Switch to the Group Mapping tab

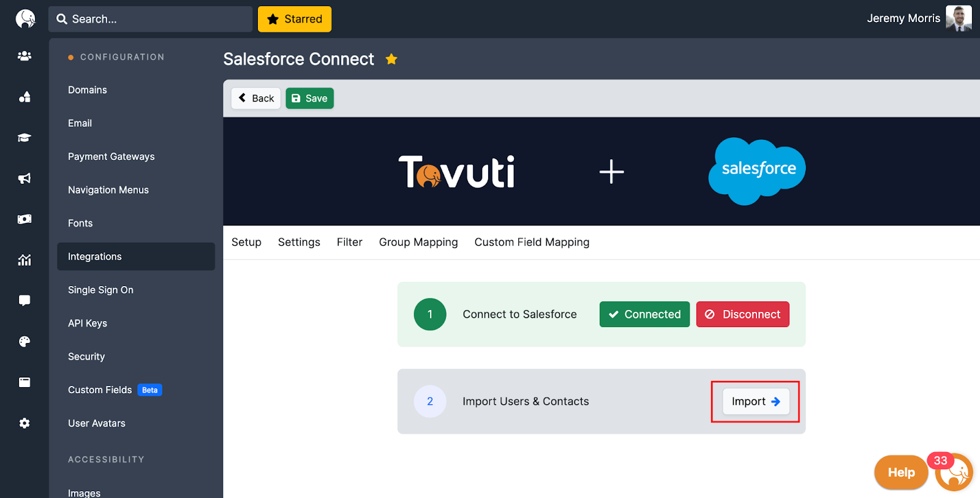click(x=418, y=242)
